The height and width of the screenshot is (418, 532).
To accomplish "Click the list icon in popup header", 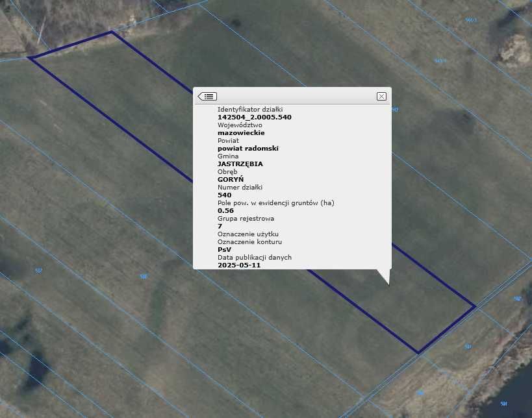I will coord(207,96).
